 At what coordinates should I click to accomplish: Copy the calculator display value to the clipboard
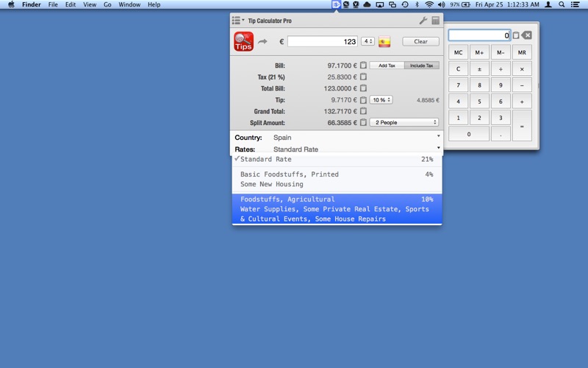(516, 35)
